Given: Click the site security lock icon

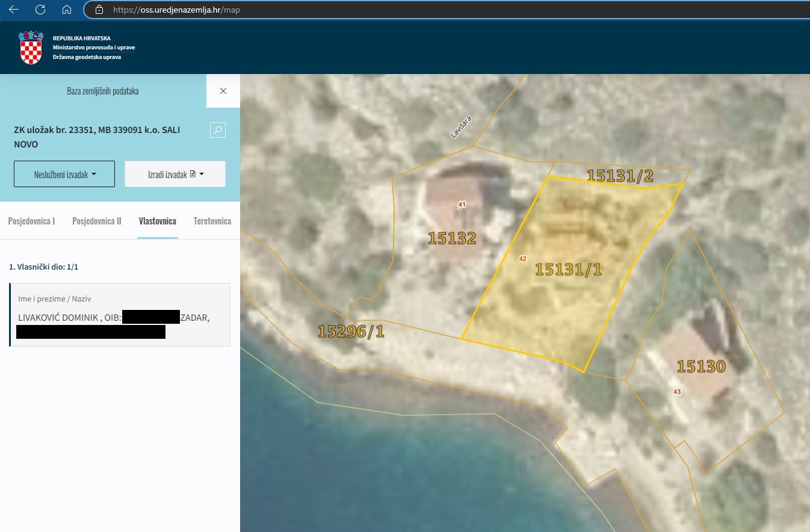Looking at the screenshot, I should pyautogui.click(x=99, y=10).
